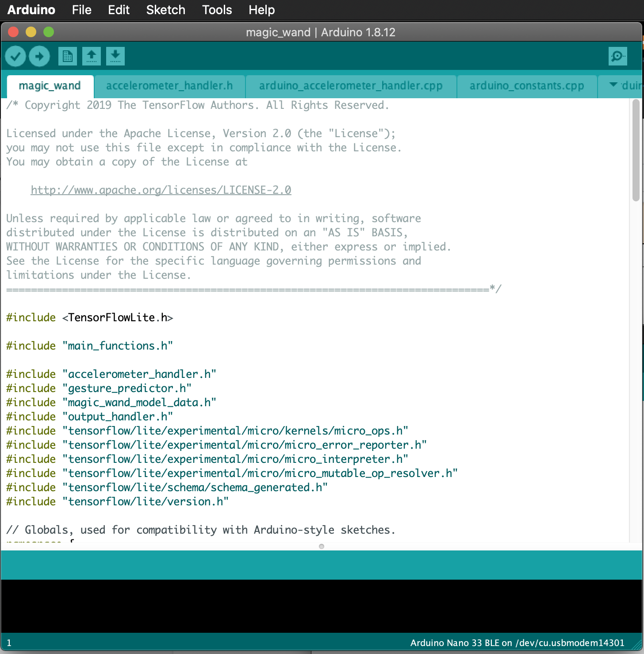The height and width of the screenshot is (654, 644).
Task: Open the Sketch menu
Action: point(165,10)
